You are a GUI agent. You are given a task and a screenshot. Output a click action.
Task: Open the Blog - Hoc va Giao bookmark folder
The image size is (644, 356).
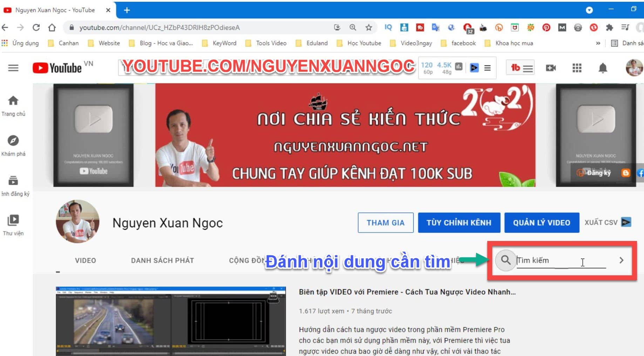point(161,43)
